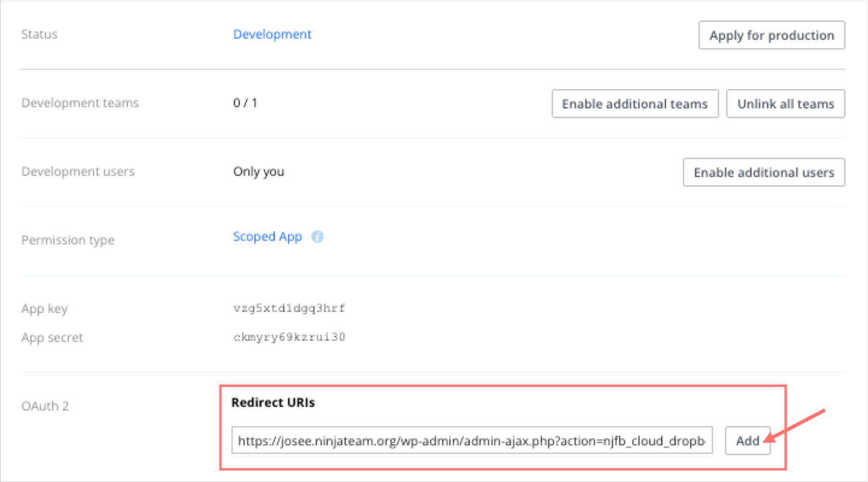Click the Development users label
The width and height of the screenshot is (868, 482).
click(78, 171)
